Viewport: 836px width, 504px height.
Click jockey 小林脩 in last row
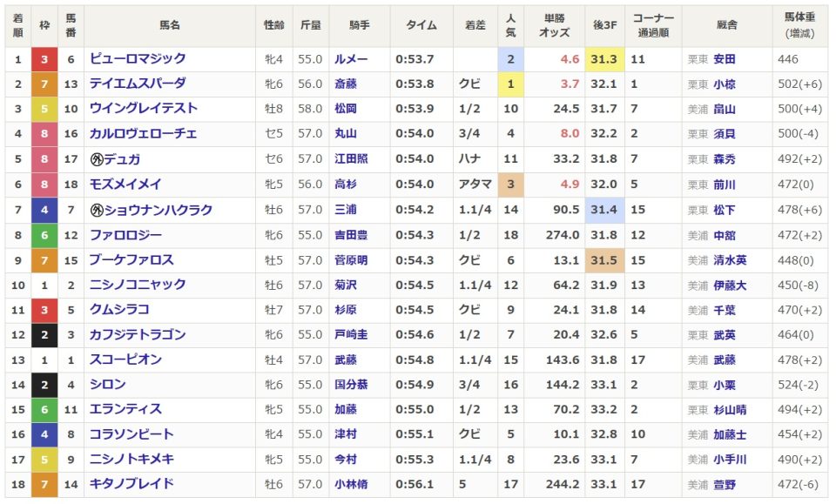(352, 485)
